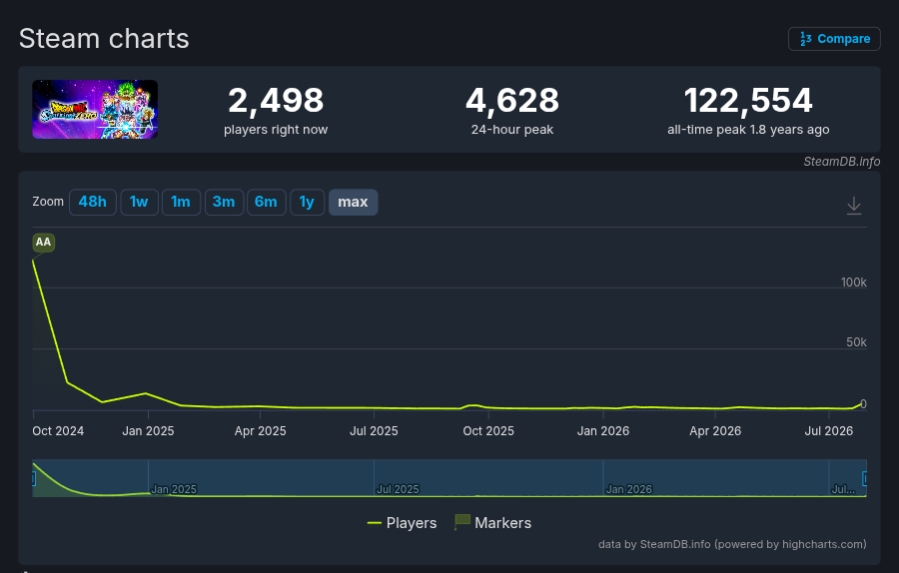Select the 1y zoom range
The image size is (899, 573).
point(307,202)
